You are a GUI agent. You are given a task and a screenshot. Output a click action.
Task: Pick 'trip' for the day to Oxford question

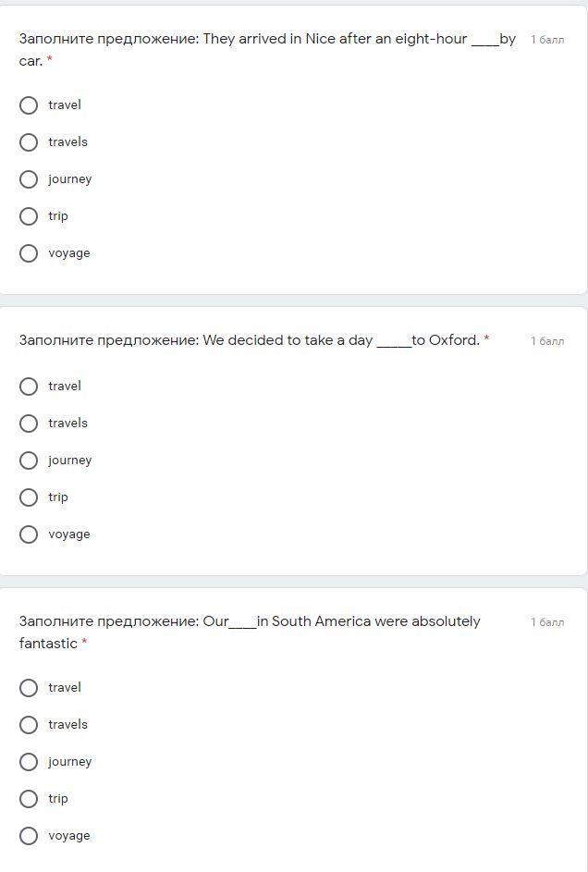tap(29, 497)
